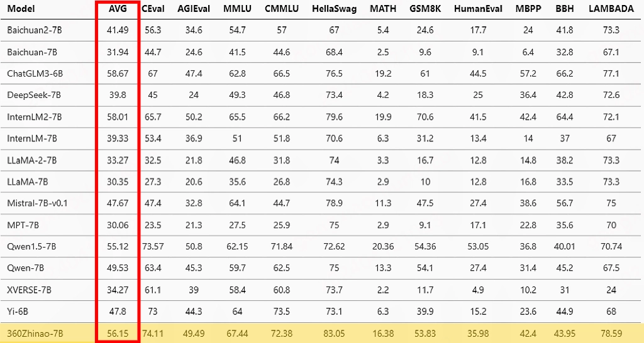Select the Baichuan2-7B model name

point(35,30)
